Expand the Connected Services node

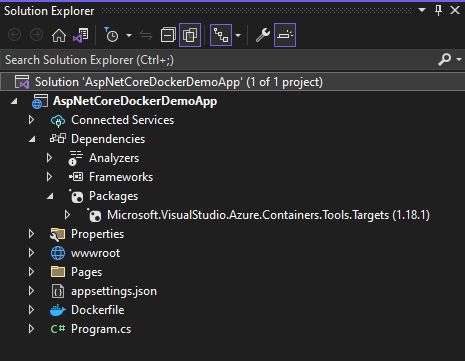[31, 120]
